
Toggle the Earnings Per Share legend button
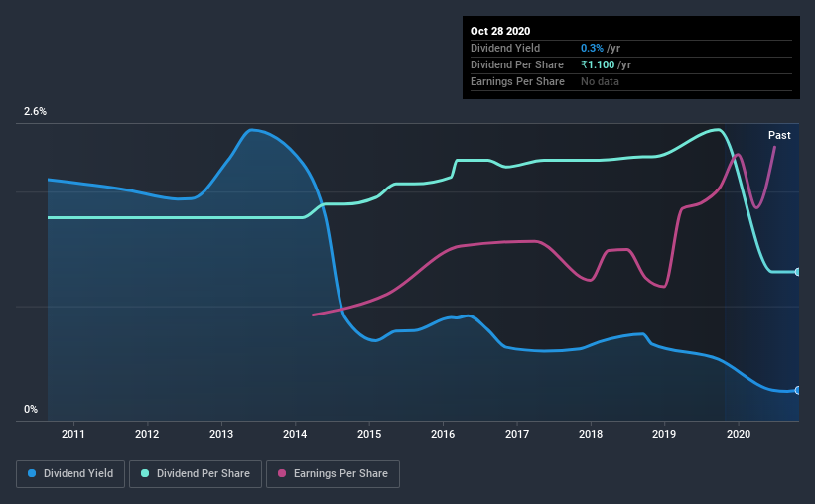(x=333, y=474)
